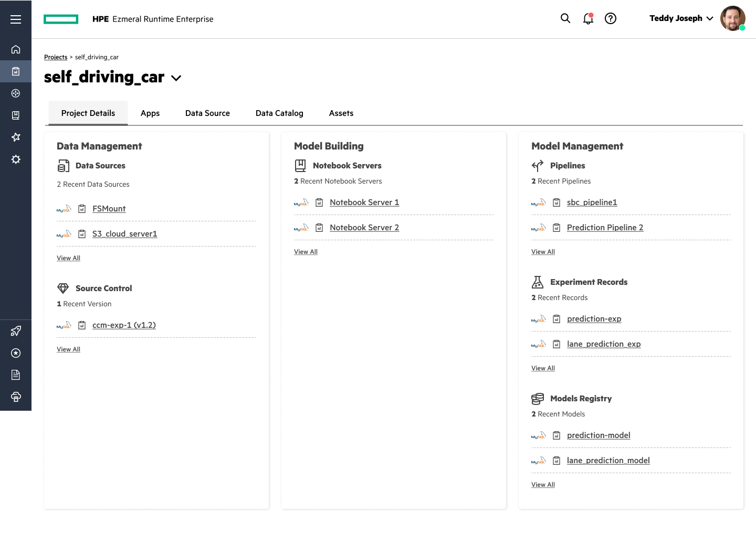View All under Pipelines

[x=543, y=252]
